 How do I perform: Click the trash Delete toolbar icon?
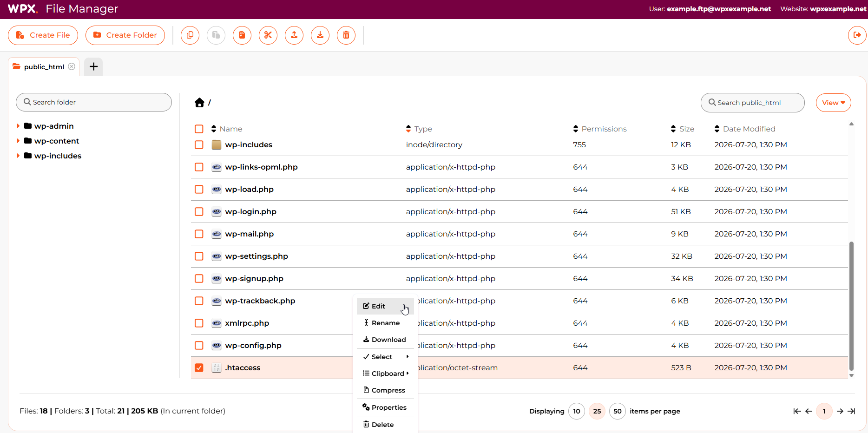coord(346,35)
